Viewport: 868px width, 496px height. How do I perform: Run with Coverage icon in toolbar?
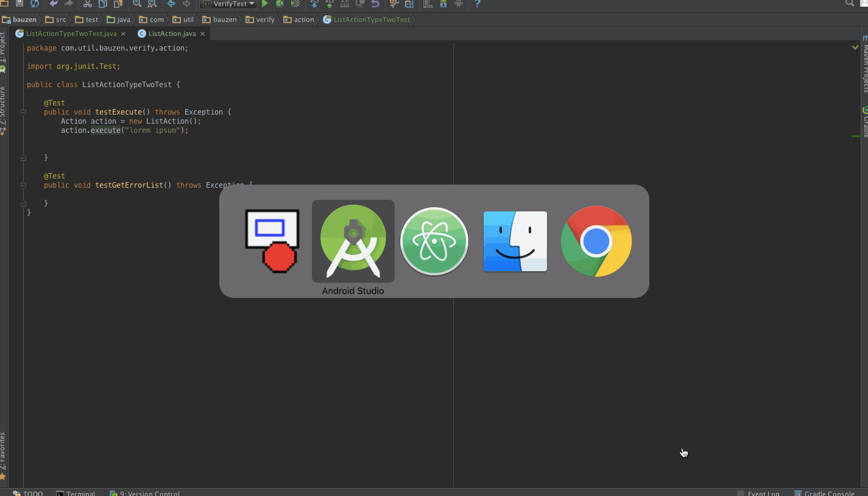(x=295, y=4)
